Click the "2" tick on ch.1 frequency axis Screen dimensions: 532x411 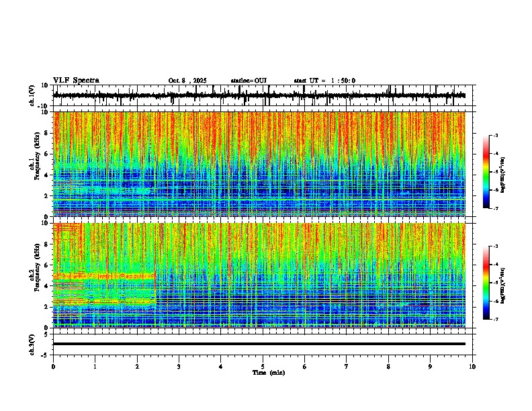pyautogui.click(x=47, y=196)
